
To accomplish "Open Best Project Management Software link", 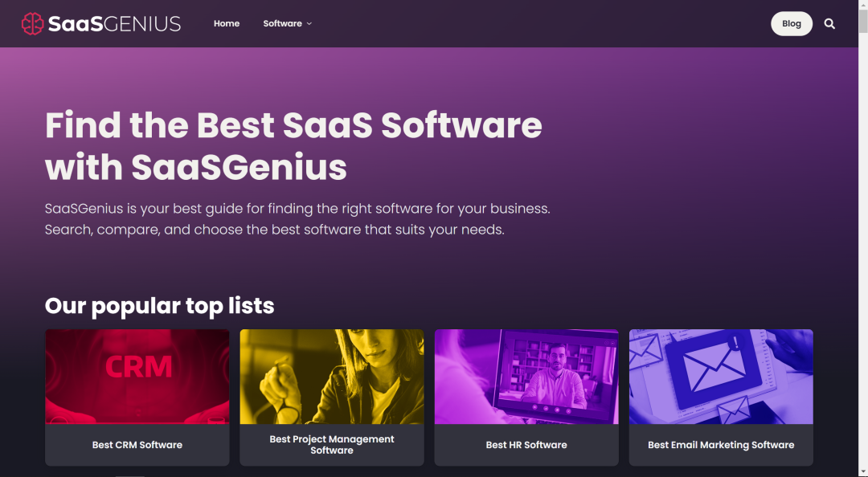I will point(332,445).
